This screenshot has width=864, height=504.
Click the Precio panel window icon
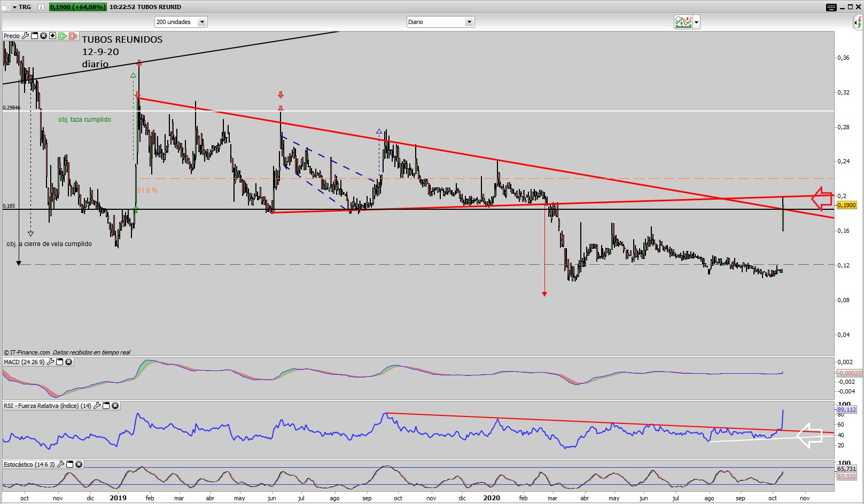(x=35, y=36)
